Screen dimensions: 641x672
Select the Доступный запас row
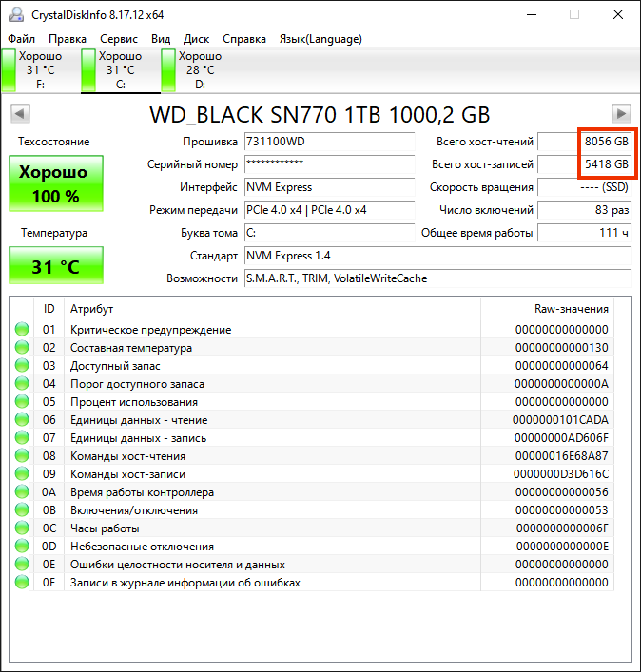point(312,365)
